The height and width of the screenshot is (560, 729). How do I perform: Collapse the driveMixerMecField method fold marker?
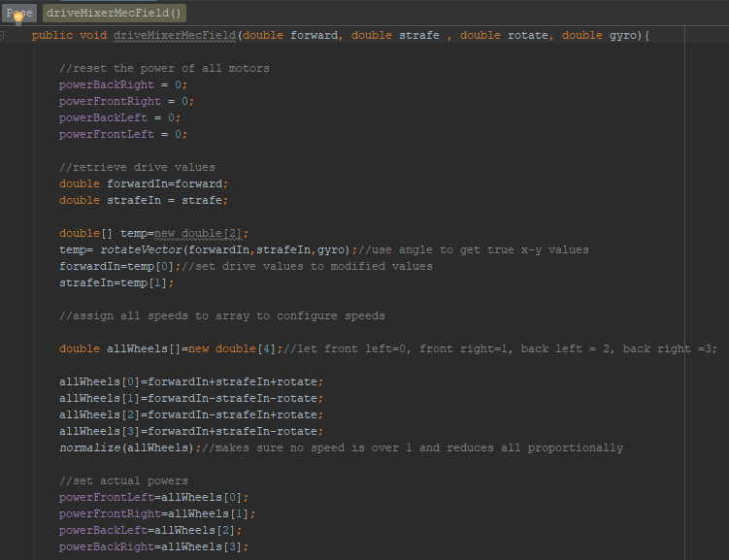point(2,35)
